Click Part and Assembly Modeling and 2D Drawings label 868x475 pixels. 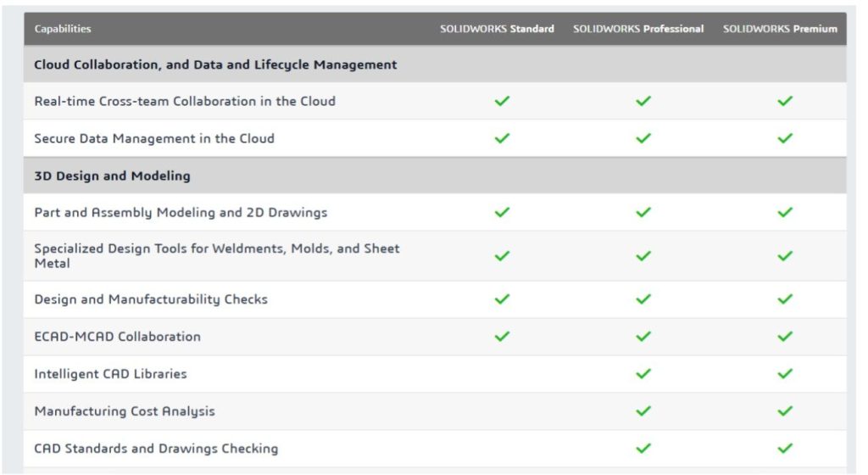[x=181, y=213]
